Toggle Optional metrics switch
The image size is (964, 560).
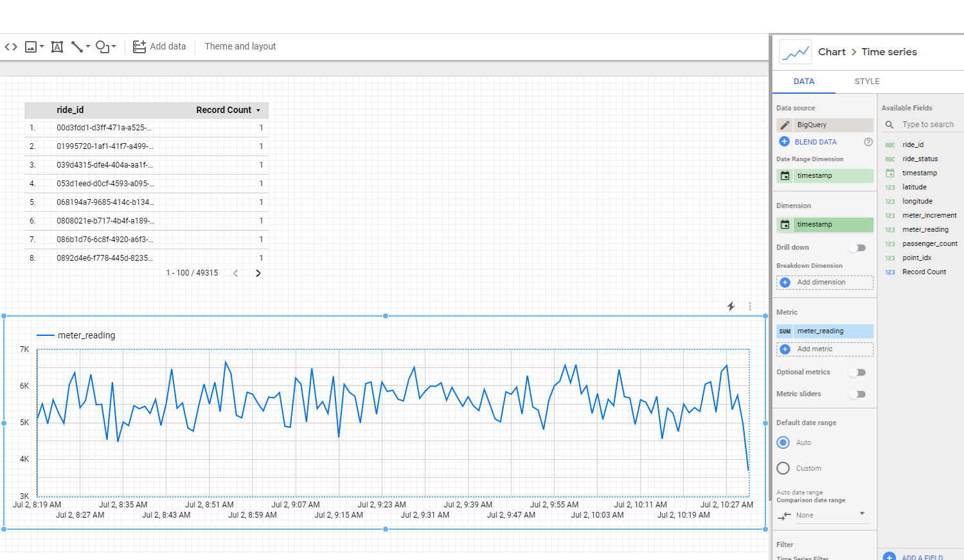point(857,372)
